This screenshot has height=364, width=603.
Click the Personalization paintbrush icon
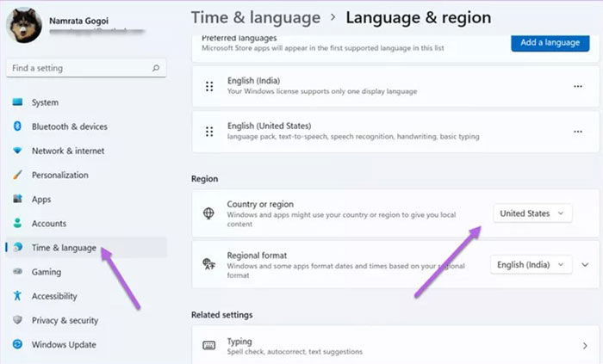17,175
